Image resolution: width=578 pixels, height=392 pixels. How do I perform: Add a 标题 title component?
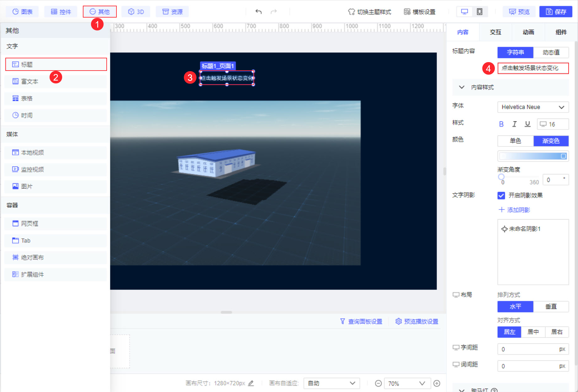[56, 64]
